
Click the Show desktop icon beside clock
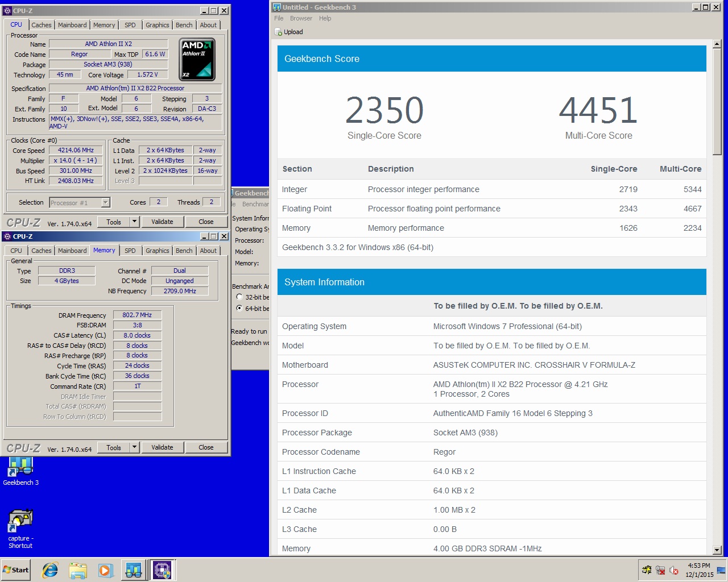[721, 570]
